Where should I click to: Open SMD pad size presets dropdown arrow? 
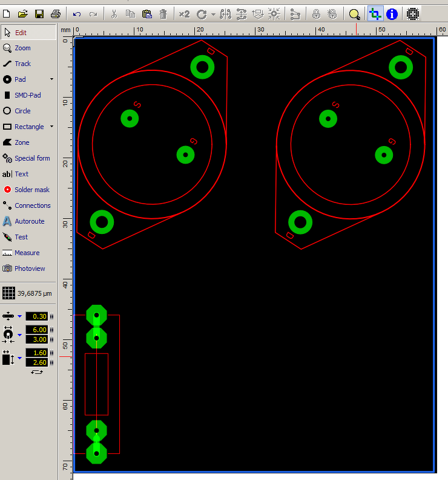(19, 358)
